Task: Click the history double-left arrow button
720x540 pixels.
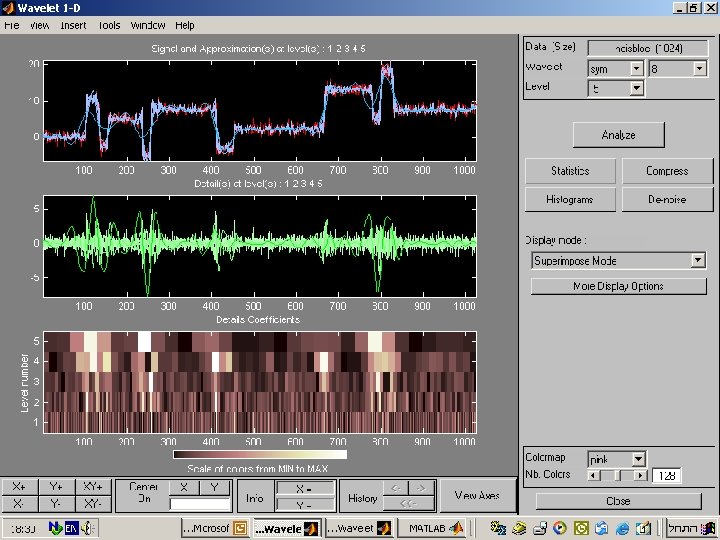Action: point(408,504)
